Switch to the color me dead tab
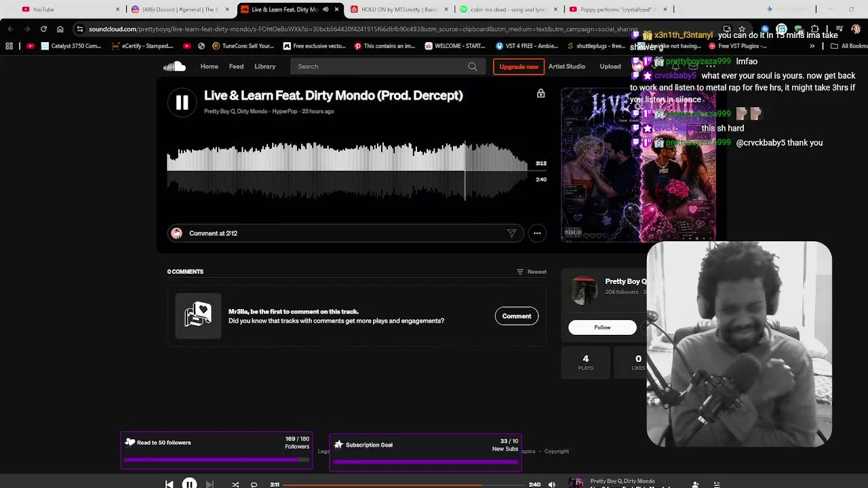Viewport: 868px width, 488px height. click(509, 9)
